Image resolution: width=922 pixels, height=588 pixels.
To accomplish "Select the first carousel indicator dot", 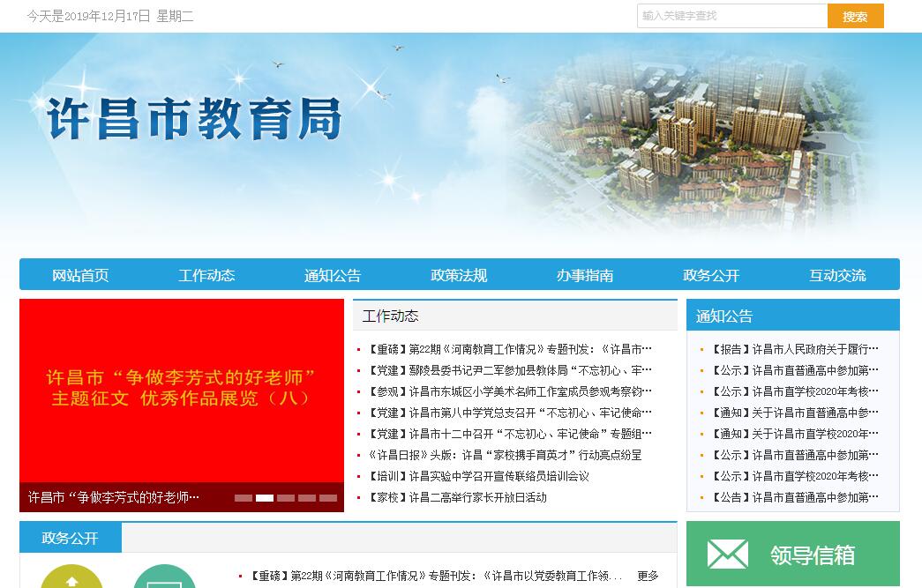I will (x=244, y=498).
